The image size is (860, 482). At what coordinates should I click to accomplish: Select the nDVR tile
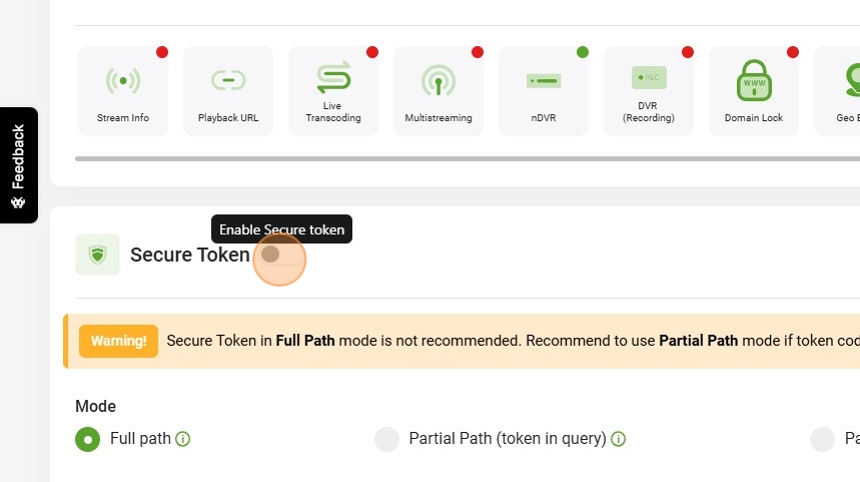544,91
